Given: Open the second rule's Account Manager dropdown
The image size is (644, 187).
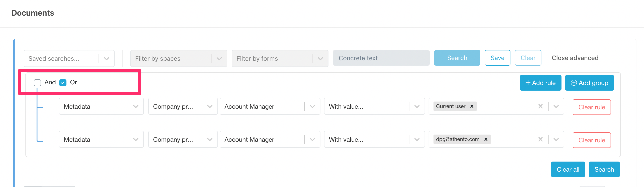Looking at the screenshot, I should coord(270,139).
